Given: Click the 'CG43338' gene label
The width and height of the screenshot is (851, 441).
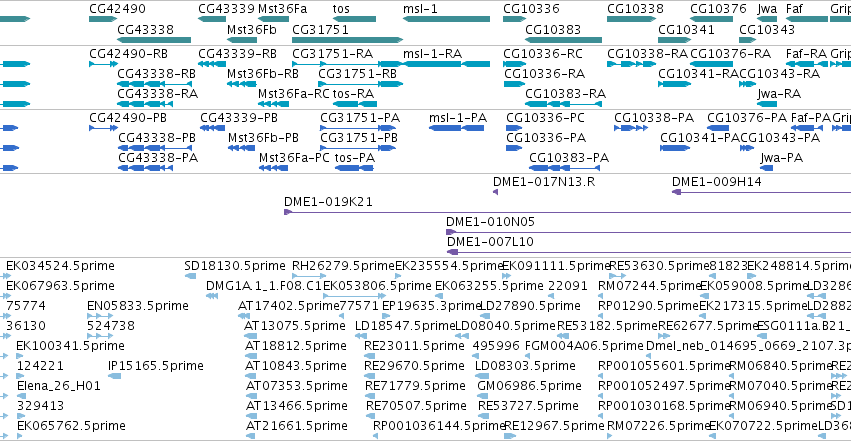Looking at the screenshot, I should pos(145,29).
